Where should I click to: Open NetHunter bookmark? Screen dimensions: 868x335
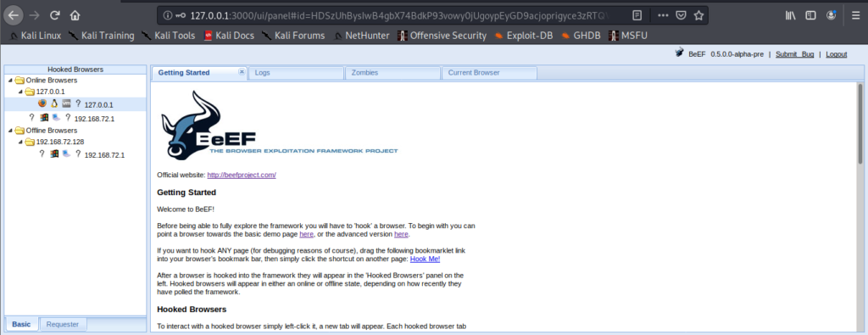(x=361, y=36)
